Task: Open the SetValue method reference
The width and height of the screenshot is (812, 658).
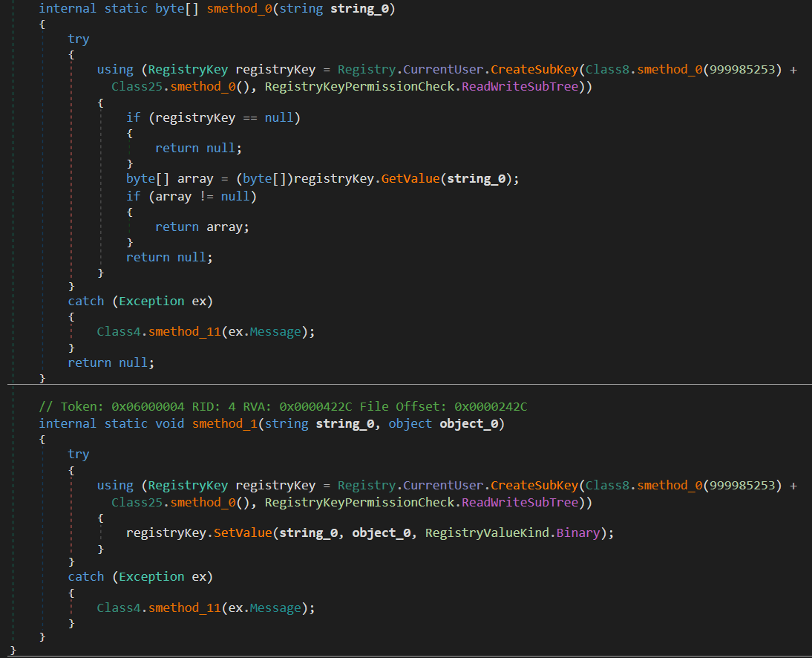Action: 243,533
